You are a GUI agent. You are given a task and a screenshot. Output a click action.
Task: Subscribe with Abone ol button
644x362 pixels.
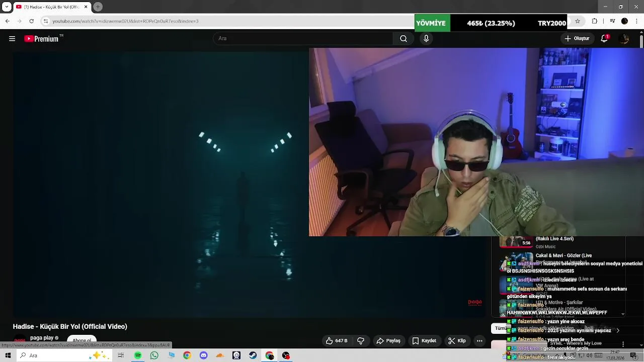pyautogui.click(x=82, y=340)
